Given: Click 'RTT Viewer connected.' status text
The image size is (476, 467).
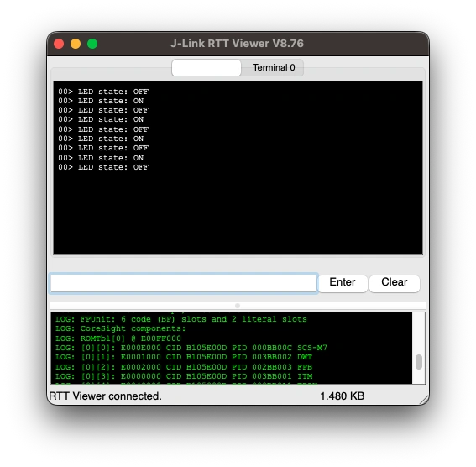Looking at the screenshot, I should [x=105, y=396].
